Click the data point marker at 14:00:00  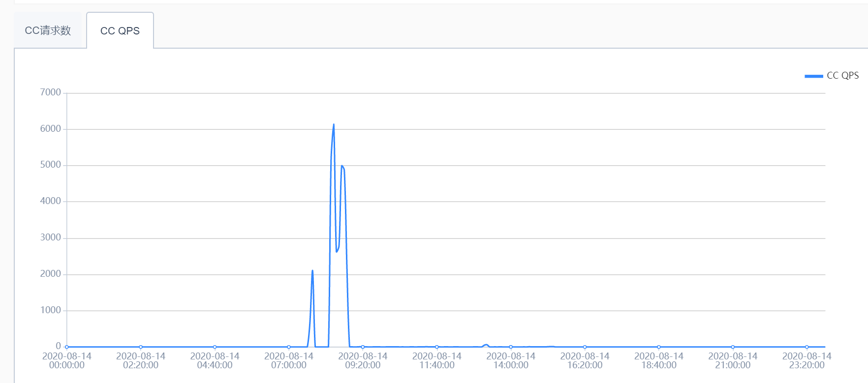tap(511, 347)
